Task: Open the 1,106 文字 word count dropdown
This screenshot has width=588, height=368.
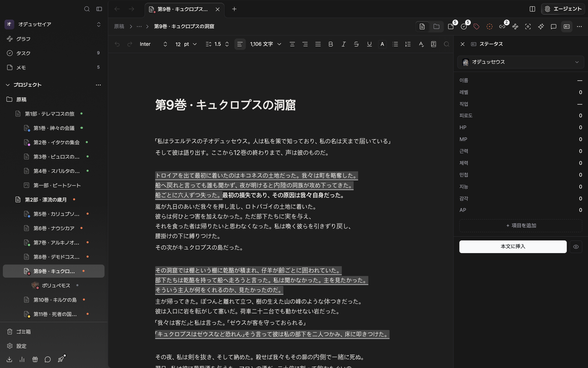Action: [266, 44]
